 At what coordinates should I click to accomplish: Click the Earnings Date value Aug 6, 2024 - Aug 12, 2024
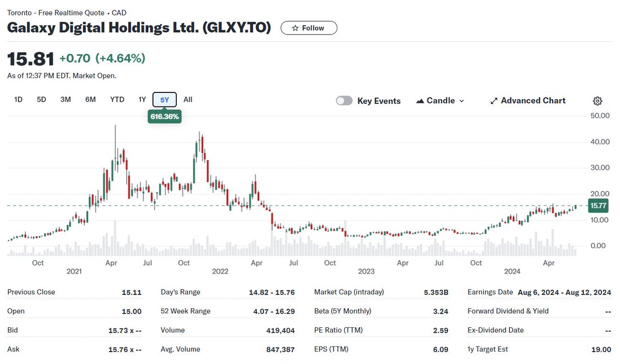tap(564, 292)
